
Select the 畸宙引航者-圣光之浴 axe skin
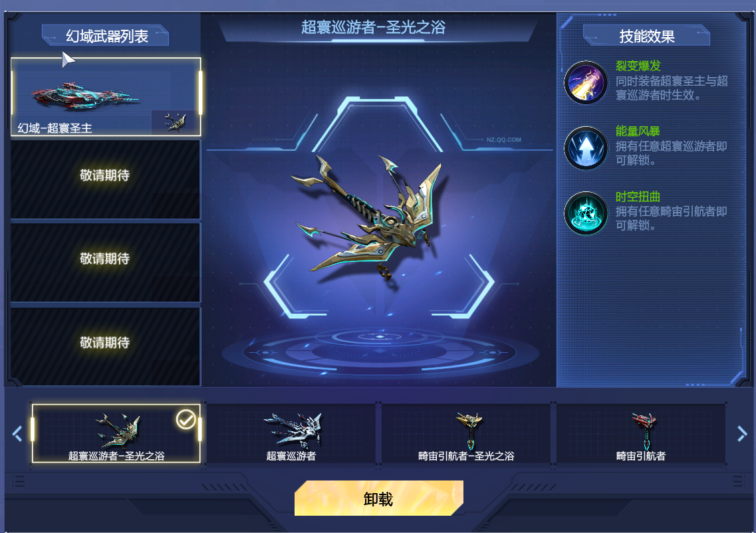[x=466, y=434]
